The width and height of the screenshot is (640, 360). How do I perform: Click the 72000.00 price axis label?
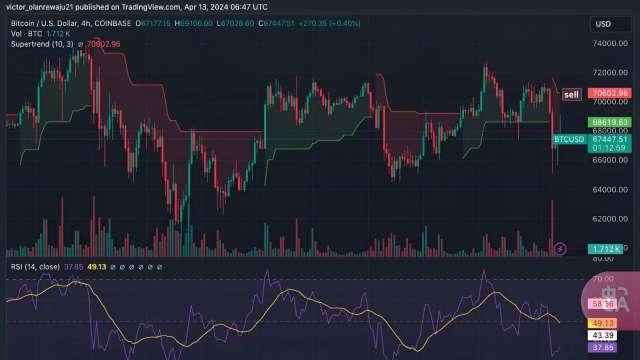click(x=610, y=73)
